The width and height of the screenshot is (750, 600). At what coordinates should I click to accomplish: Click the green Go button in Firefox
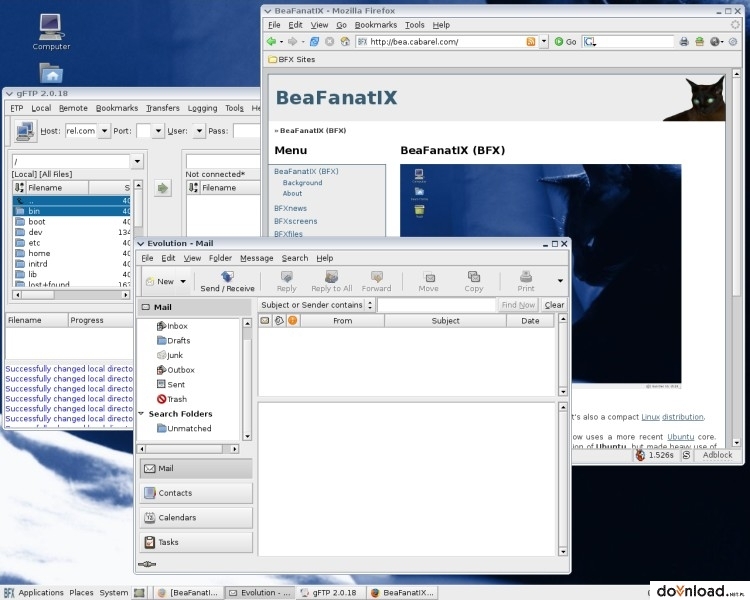[565, 42]
